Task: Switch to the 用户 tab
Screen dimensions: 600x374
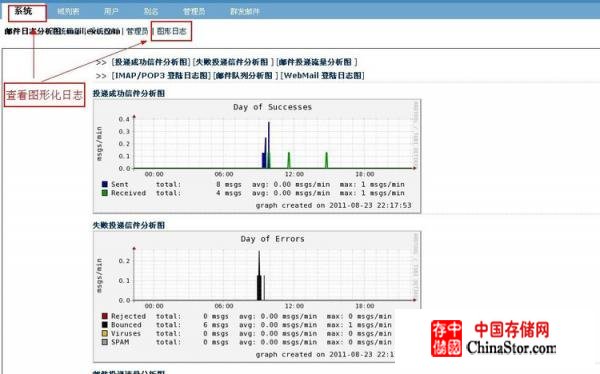Action: pos(111,11)
